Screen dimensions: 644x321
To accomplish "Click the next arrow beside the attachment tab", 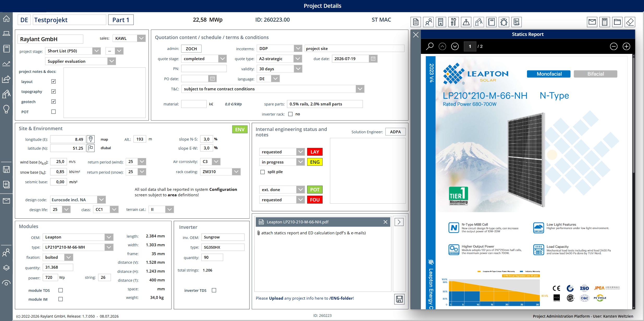I will click(x=399, y=222).
